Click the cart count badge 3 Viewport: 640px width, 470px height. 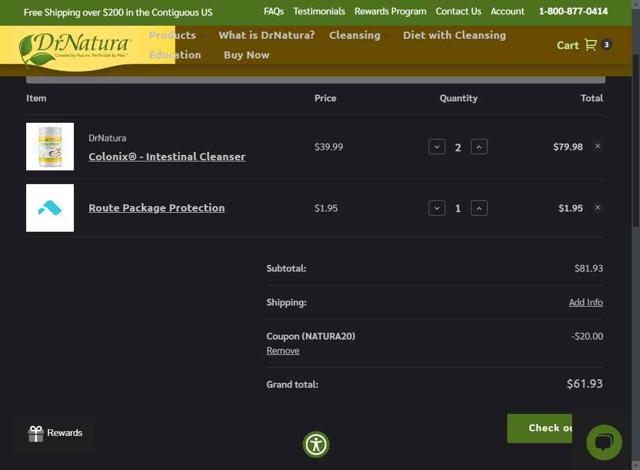(607, 44)
